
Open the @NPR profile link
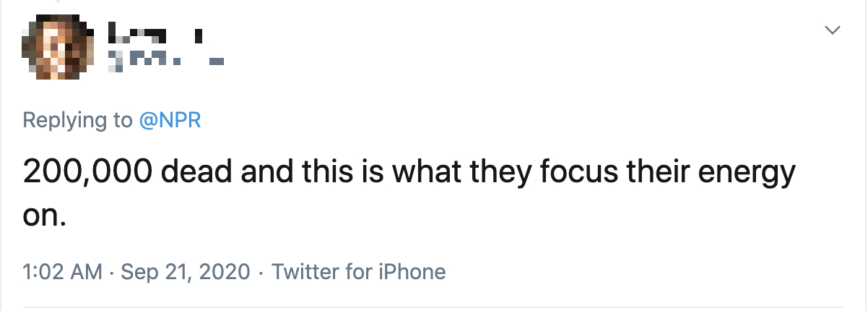[x=170, y=120]
